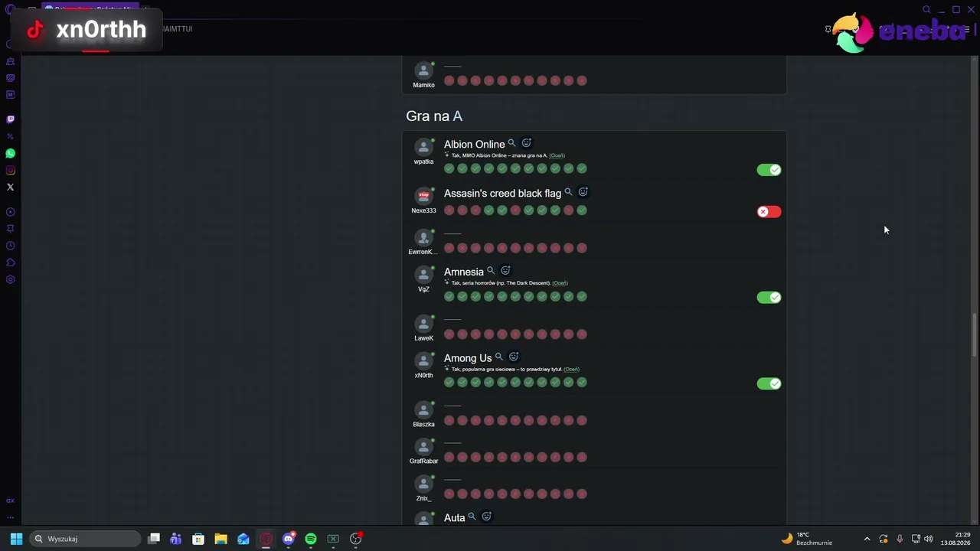This screenshot has width=980, height=551.
Task: Open Discord from the taskbar
Action: pos(289,539)
